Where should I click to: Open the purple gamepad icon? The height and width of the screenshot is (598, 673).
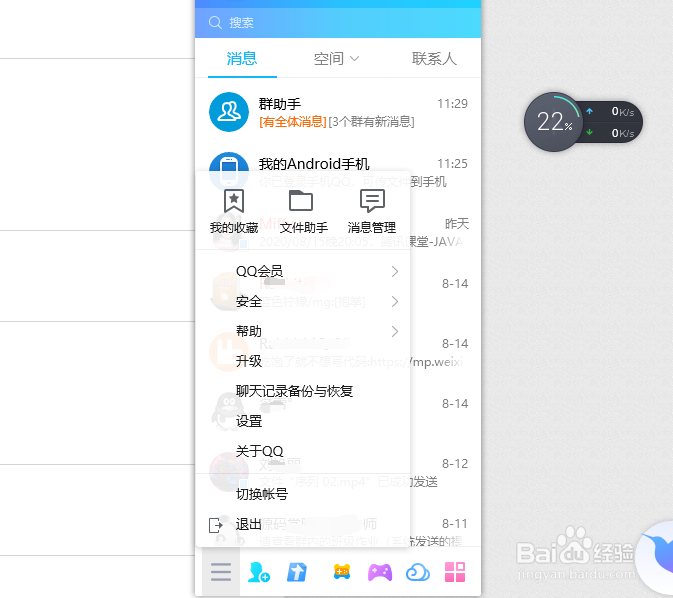coord(380,572)
